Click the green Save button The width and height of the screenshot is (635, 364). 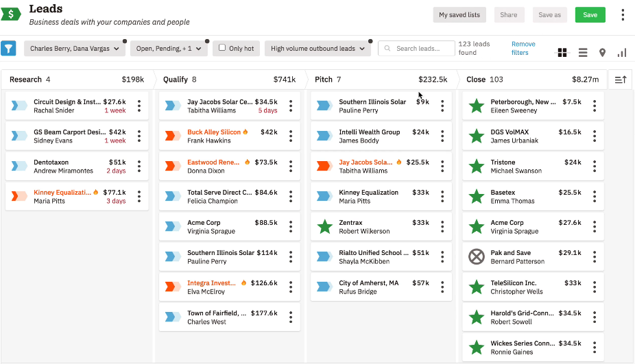590,15
